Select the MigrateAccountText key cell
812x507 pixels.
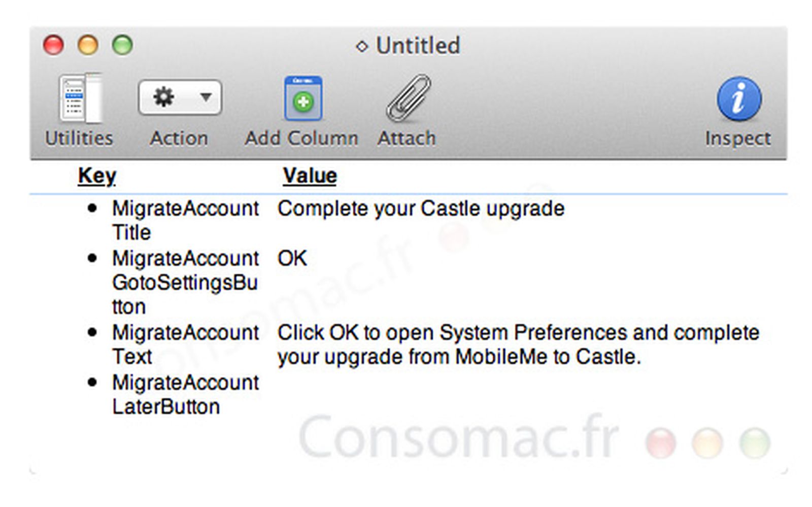[x=185, y=344]
